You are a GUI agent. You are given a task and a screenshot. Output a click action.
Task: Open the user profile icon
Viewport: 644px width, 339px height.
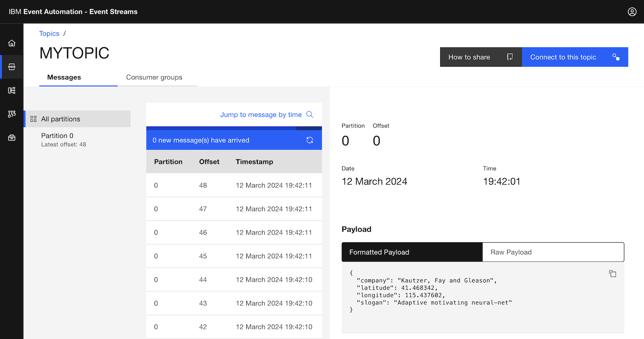click(x=632, y=12)
